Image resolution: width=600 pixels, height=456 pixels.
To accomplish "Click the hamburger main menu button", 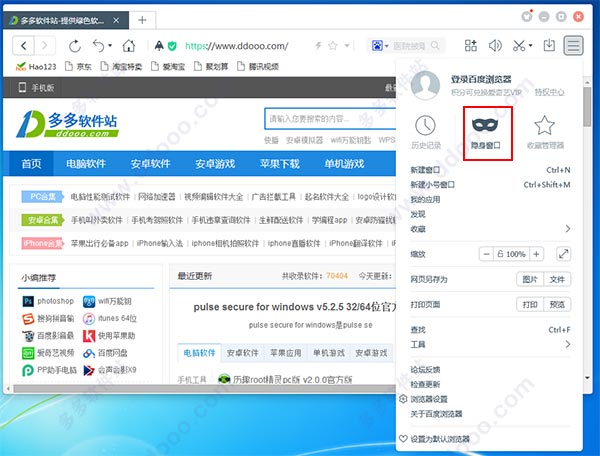I will pyautogui.click(x=573, y=46).
